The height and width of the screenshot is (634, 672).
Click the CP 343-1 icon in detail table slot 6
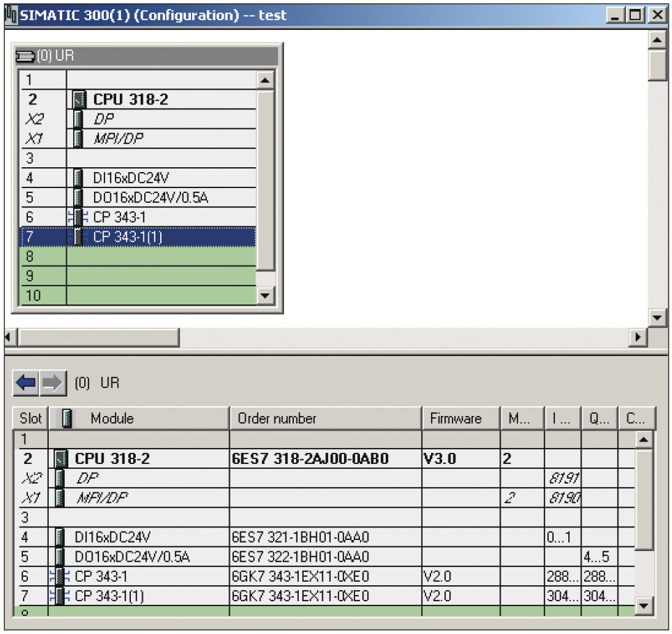click(x=60, y=577)
